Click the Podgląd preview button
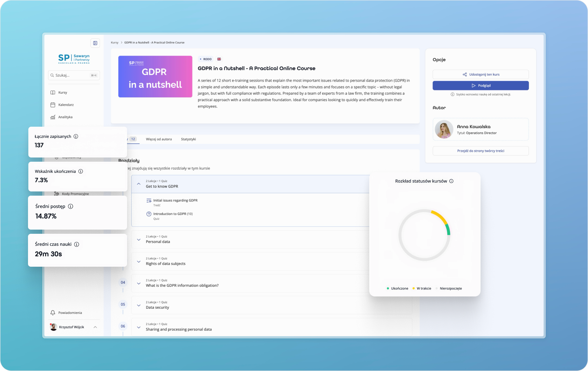 [x=481, y=85]
